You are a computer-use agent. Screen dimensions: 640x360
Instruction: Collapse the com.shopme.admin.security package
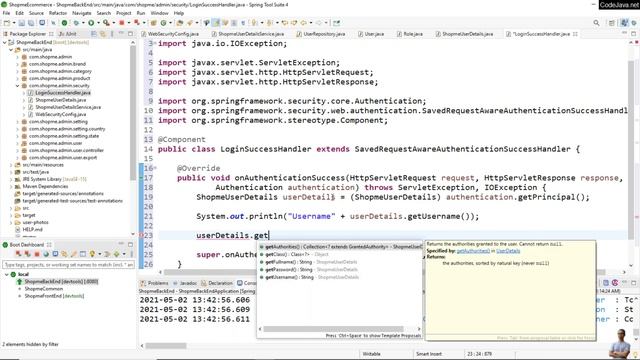[x=18, y=86]
